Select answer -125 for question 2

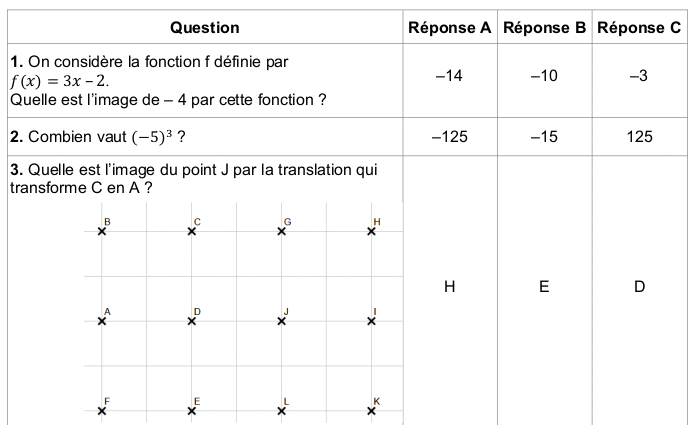pos(449,137)
